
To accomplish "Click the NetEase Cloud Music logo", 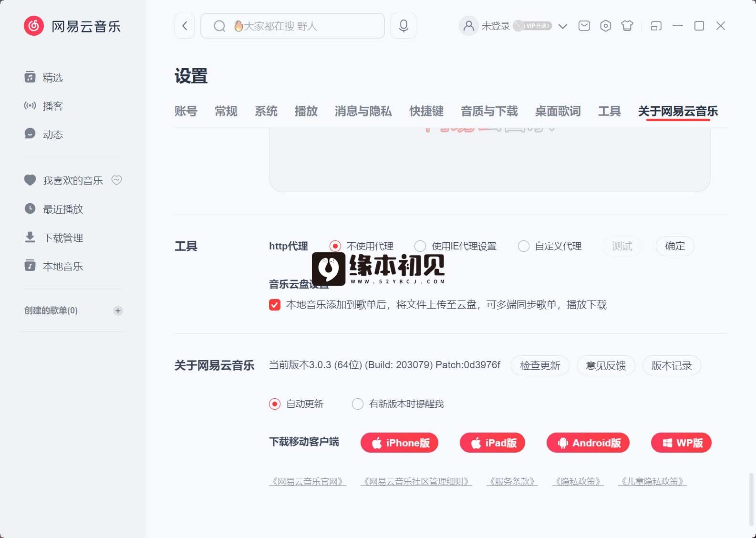I will (72, 26).
